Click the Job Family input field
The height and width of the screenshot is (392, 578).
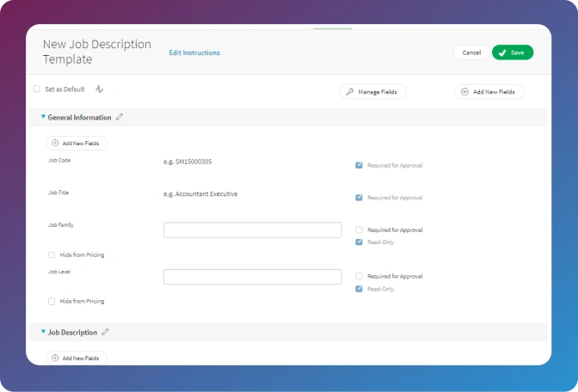253,230
